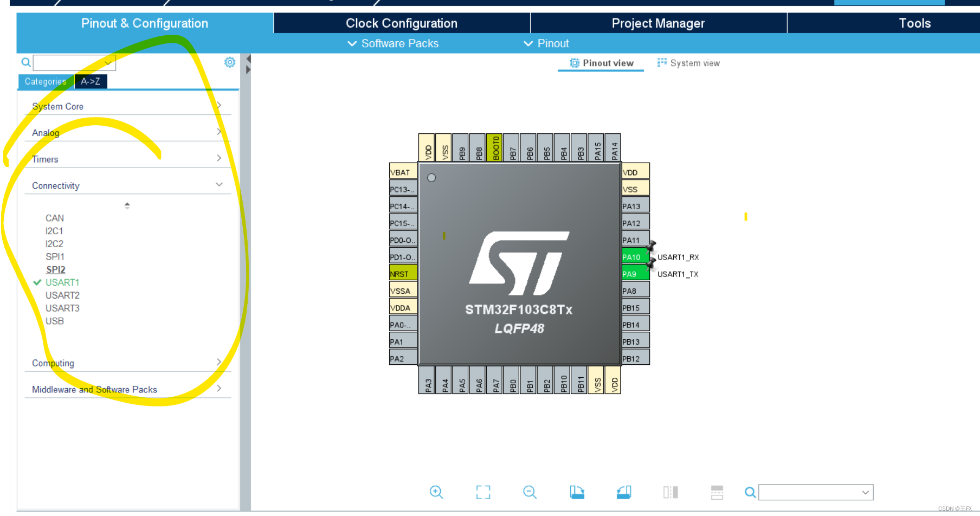Click the zoom in magnifier icon

pyautogui.click(x=436, y=492)
